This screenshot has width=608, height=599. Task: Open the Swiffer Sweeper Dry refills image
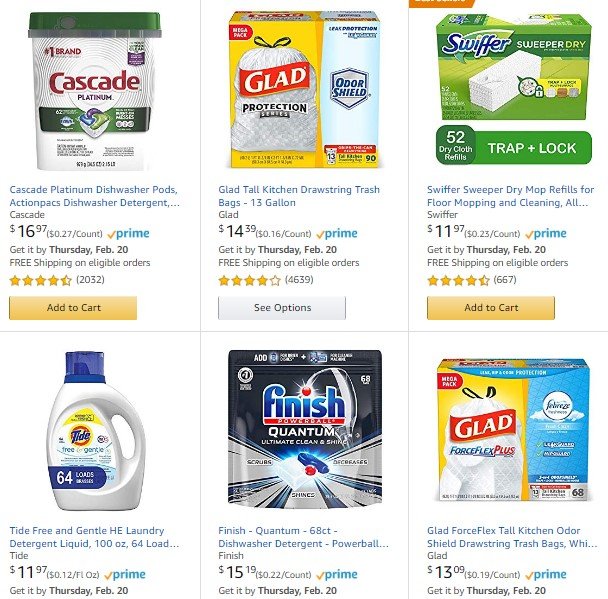click(514, 90)
